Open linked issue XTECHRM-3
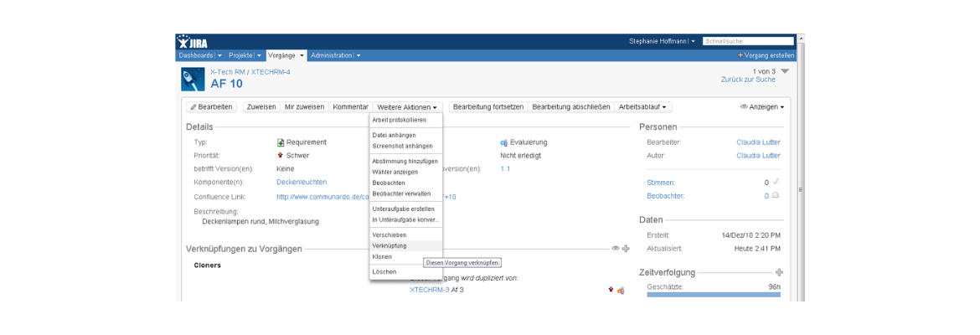This screenshot has height=335, width=980. coord(430,290)
